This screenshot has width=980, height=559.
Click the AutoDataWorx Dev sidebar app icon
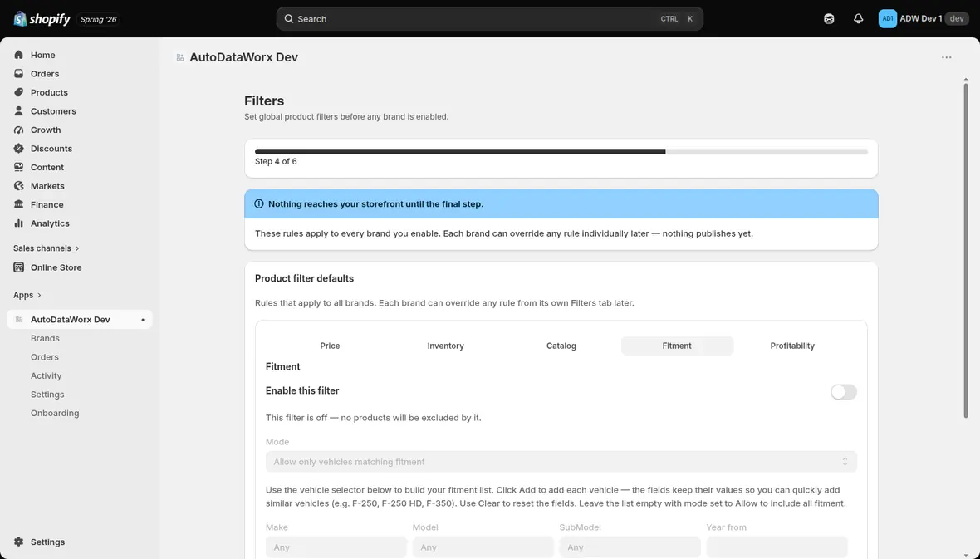19,320
